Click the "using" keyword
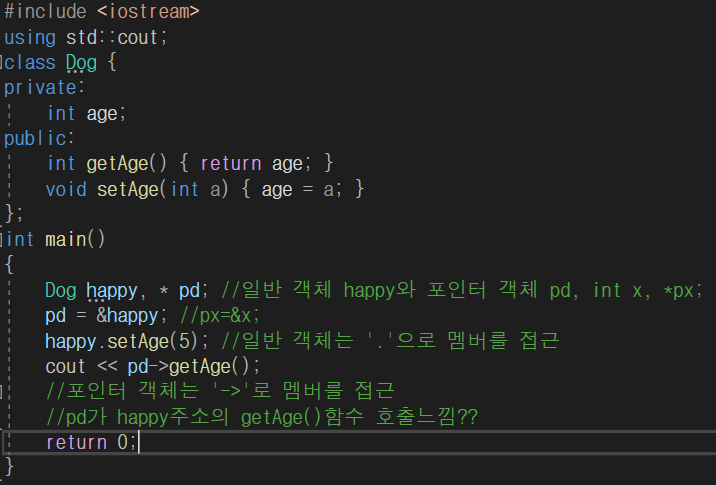This screenshot has height=485, width=716. click(30, 37)
